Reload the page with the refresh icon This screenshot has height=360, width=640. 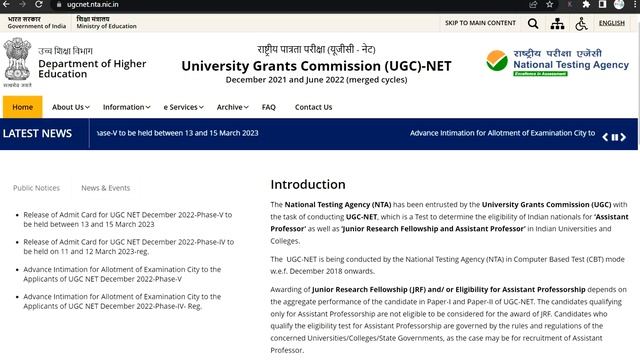click(39, 4)
